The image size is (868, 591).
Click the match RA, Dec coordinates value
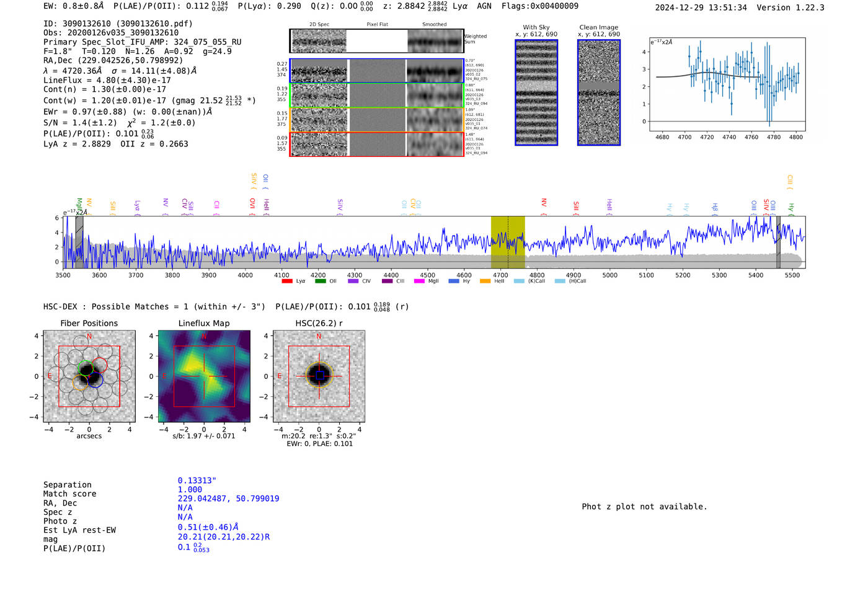[228, 499]
